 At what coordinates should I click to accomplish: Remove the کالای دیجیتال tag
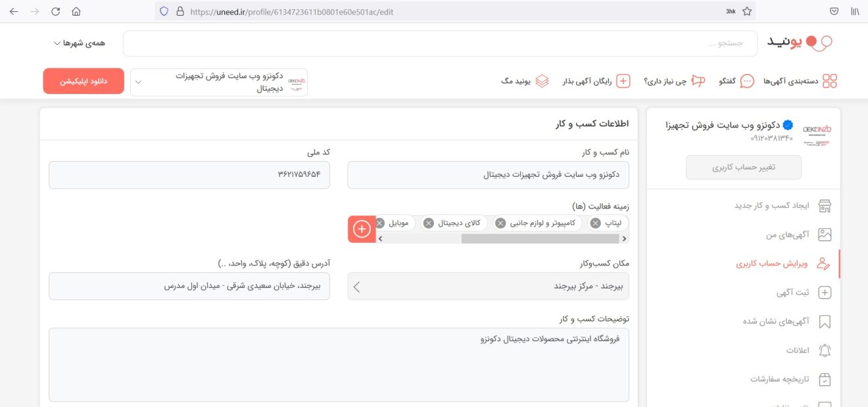[428, 223]
